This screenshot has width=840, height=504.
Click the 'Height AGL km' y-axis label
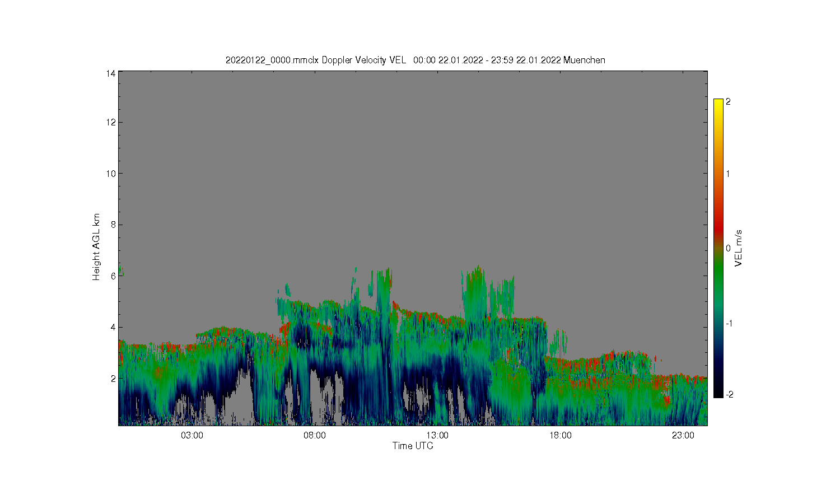click(x=96, y=247)
